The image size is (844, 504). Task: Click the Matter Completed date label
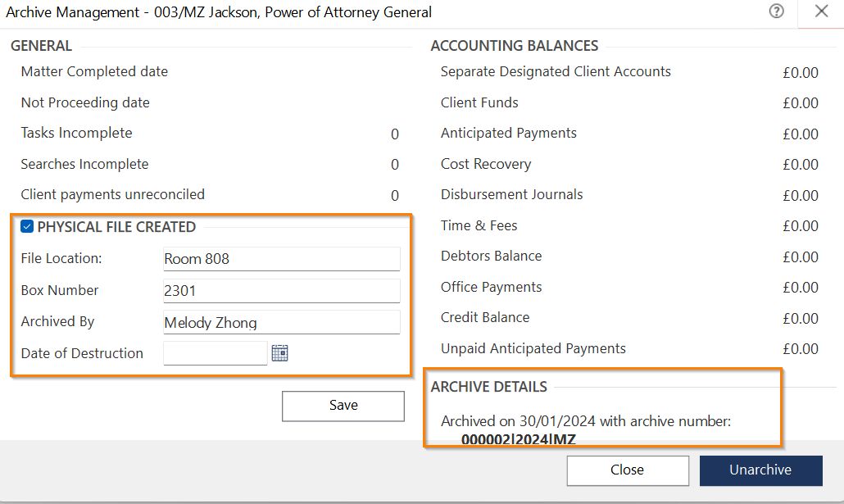[94, 72]
